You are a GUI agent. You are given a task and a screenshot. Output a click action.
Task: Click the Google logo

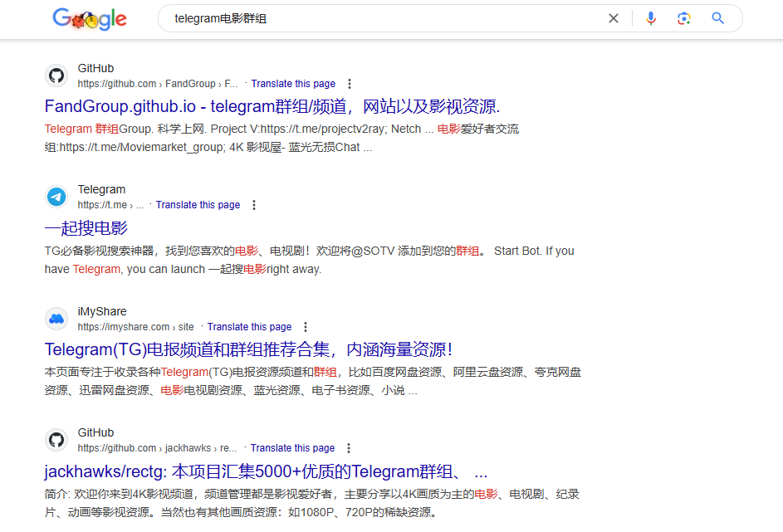[90, 19]
